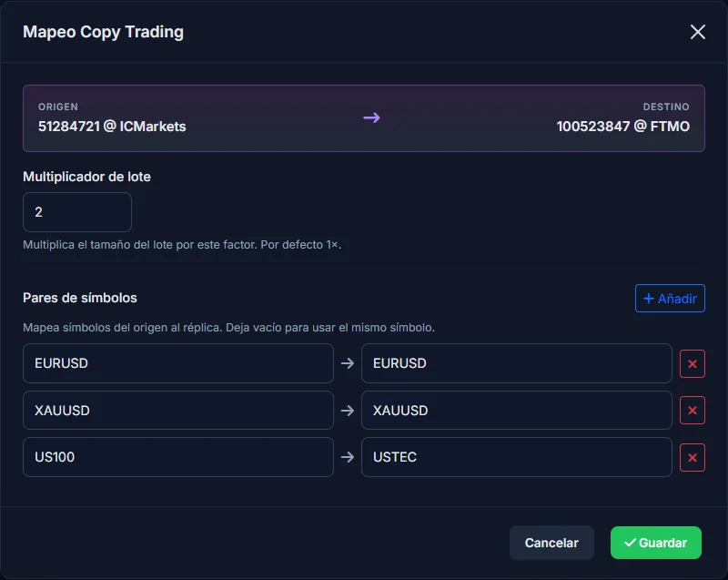Cancel the mapping dialog
This screenshot has height=580, width=728.
point(551,543)
